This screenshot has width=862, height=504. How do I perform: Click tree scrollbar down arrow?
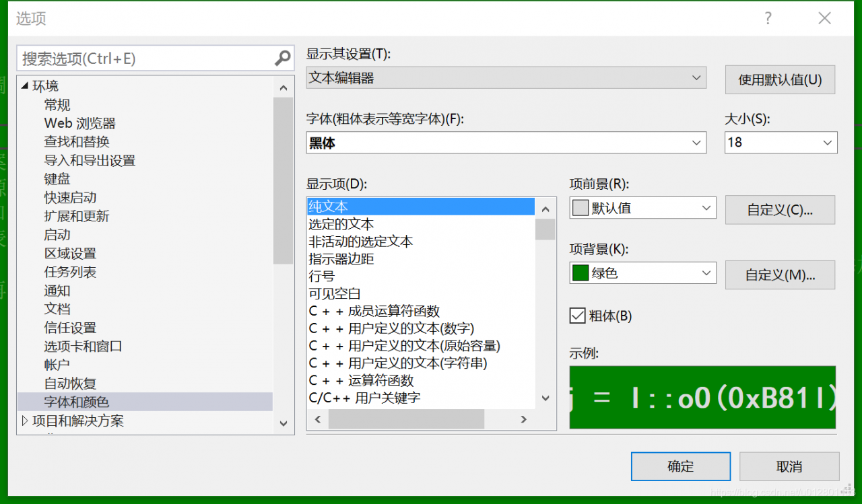284,423
